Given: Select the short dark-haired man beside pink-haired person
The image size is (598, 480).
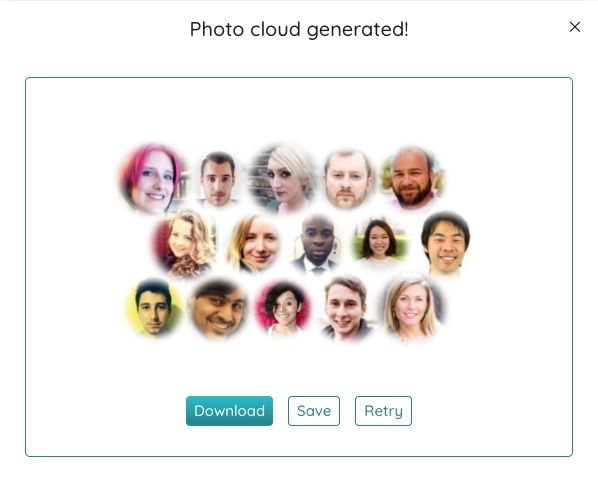Looking at the screenshot, I should click(218, 179).
